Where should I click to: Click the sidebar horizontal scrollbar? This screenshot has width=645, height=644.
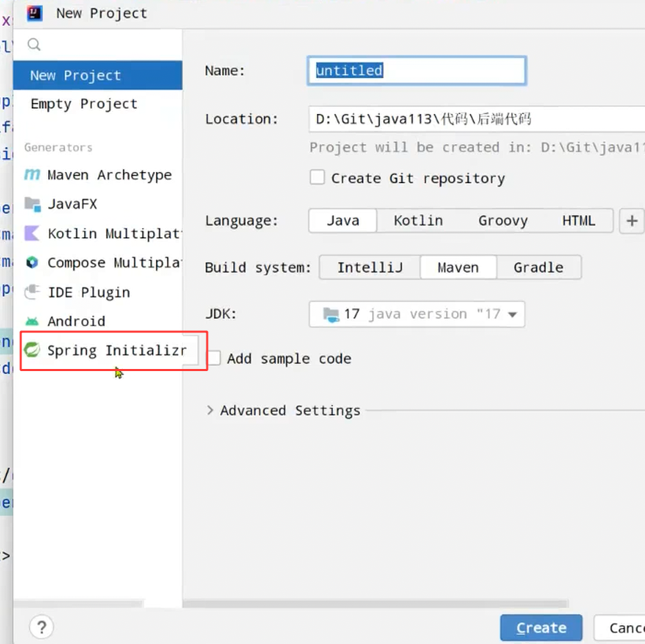(x=79, y=604)
